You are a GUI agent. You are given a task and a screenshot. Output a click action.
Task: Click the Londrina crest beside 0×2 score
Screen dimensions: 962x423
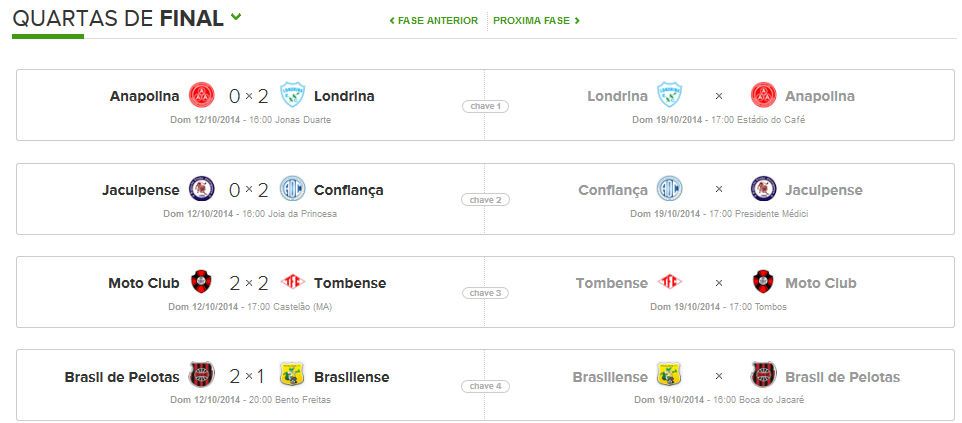pyautogui.click(x=293, y=95)
